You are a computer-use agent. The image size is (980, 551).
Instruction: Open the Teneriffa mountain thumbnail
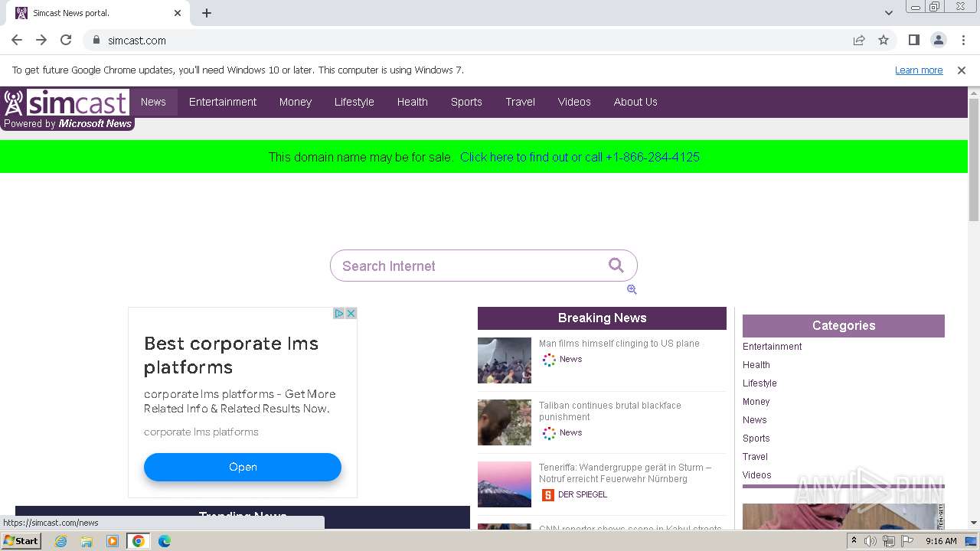coord(505,484)
